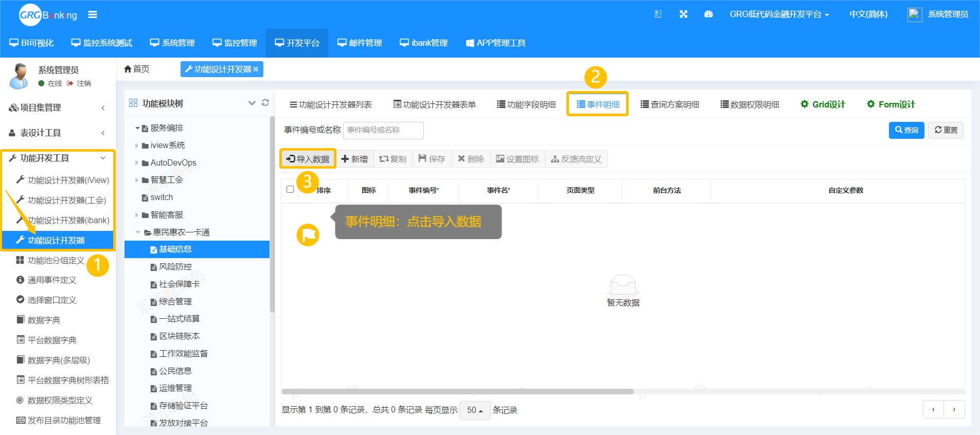Switch to 数据权限明细 tab
The image size is (980, 435).
pyautogui.click(x=750, y=104)
